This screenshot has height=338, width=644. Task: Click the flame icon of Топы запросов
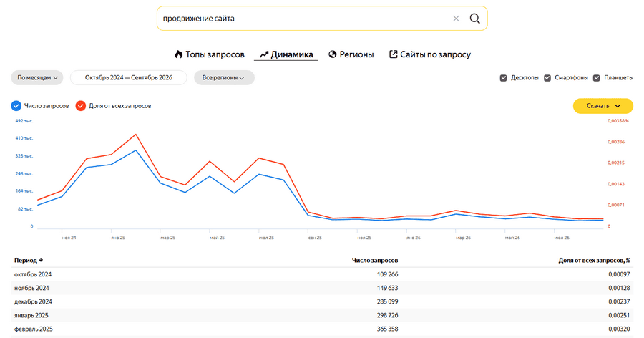(178, 54)
